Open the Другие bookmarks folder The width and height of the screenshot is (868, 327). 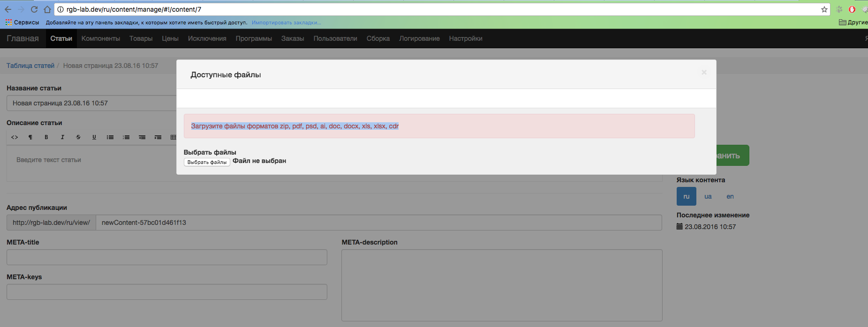point(853,22)
